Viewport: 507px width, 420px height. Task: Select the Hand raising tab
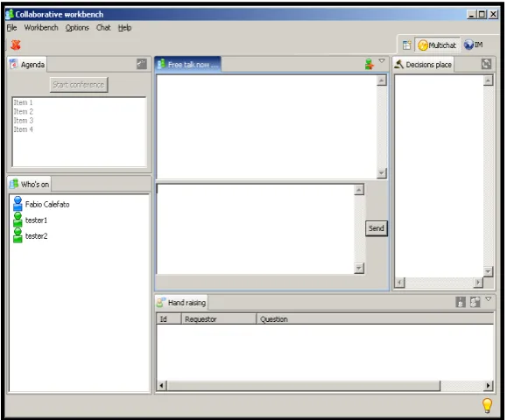[182, 303]
